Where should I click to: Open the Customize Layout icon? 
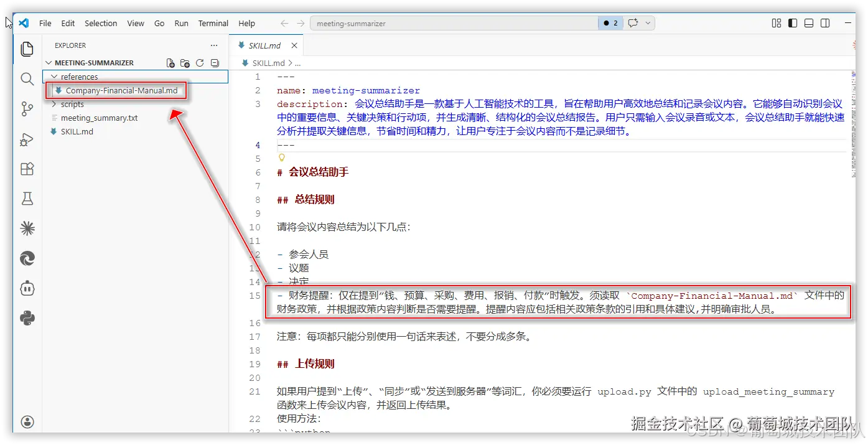pyautogui.click(x=777, y=23)
